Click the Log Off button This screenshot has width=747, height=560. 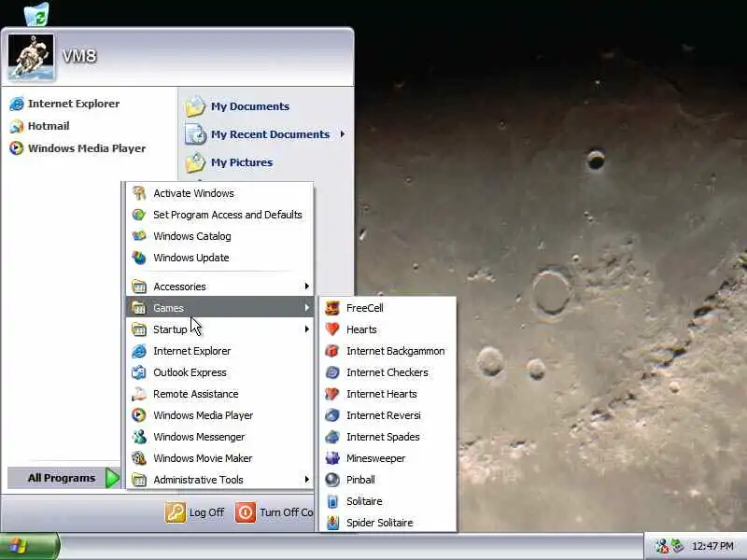click(194, 512)
